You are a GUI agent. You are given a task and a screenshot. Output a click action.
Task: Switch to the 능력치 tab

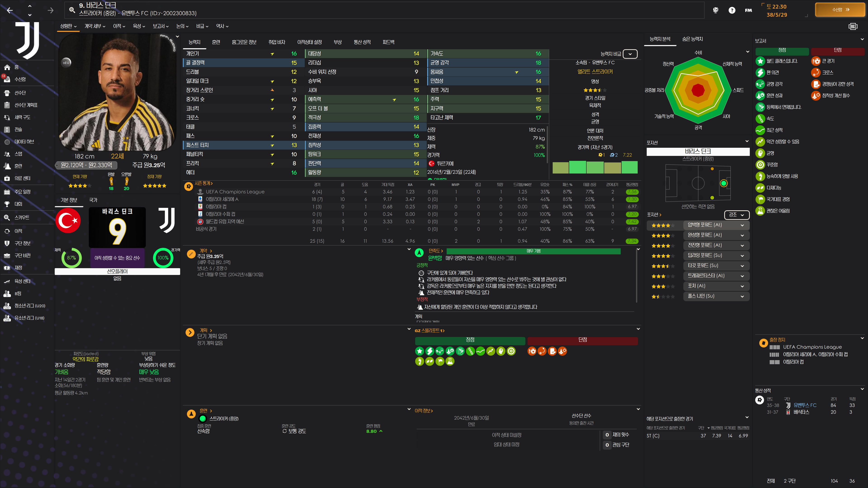(x=194, y=42)
